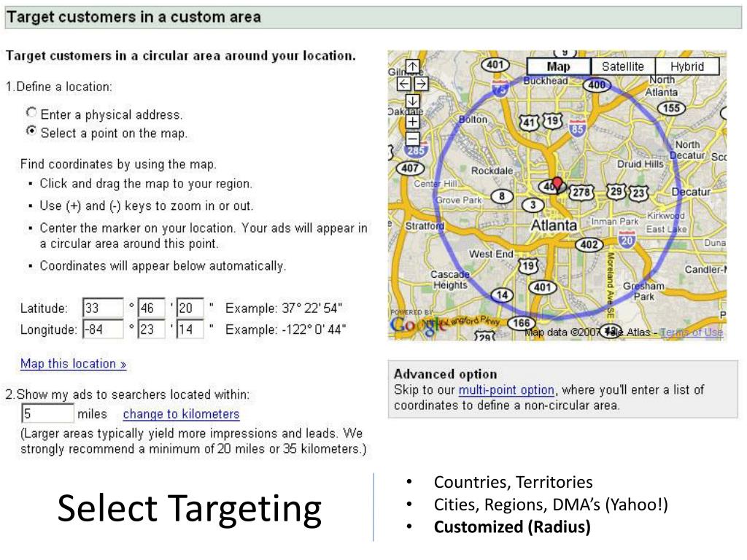
Task: Click the route 407 shield on the map
Action: point(410,168)
